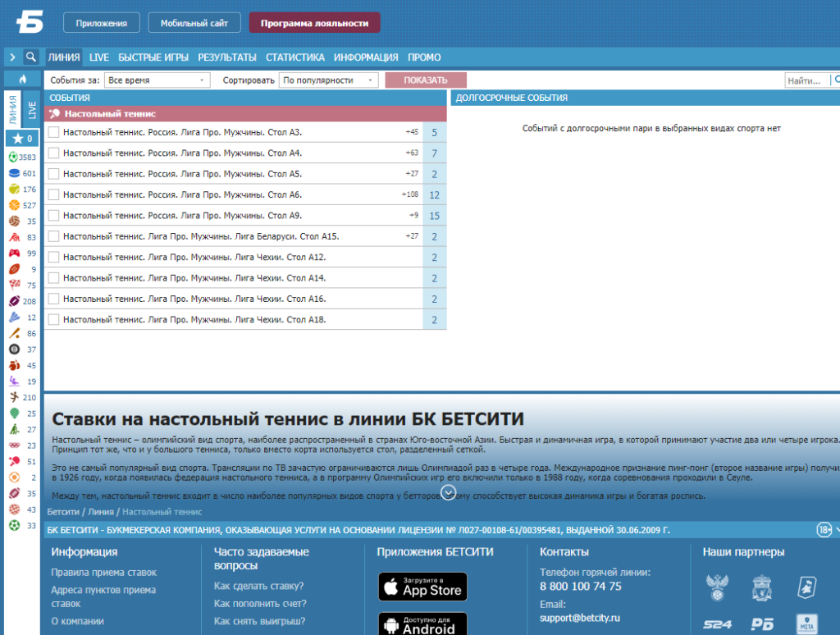The width and height of the screenshot is (840, 635).
Task: Click the Приложения button
Action: (x=101, y=23)
